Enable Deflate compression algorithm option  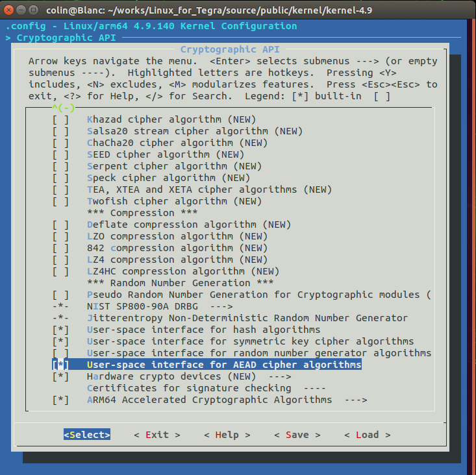pos(60,225)
